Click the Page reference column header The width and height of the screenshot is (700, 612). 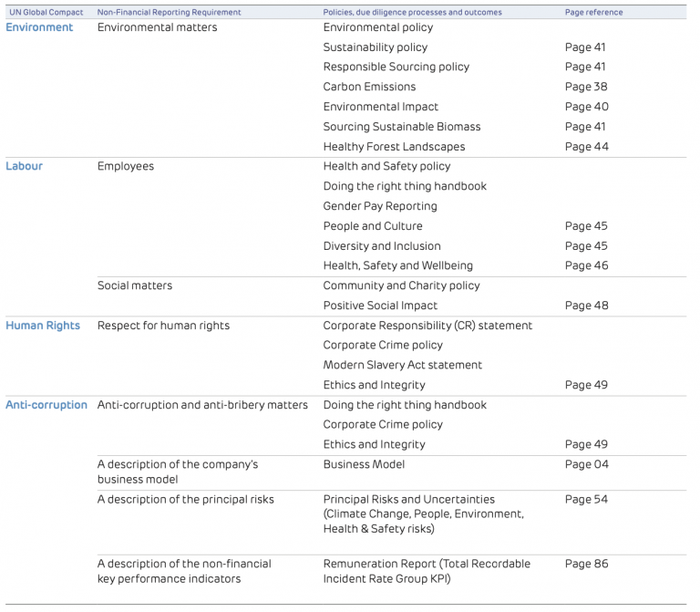[593, 13]
